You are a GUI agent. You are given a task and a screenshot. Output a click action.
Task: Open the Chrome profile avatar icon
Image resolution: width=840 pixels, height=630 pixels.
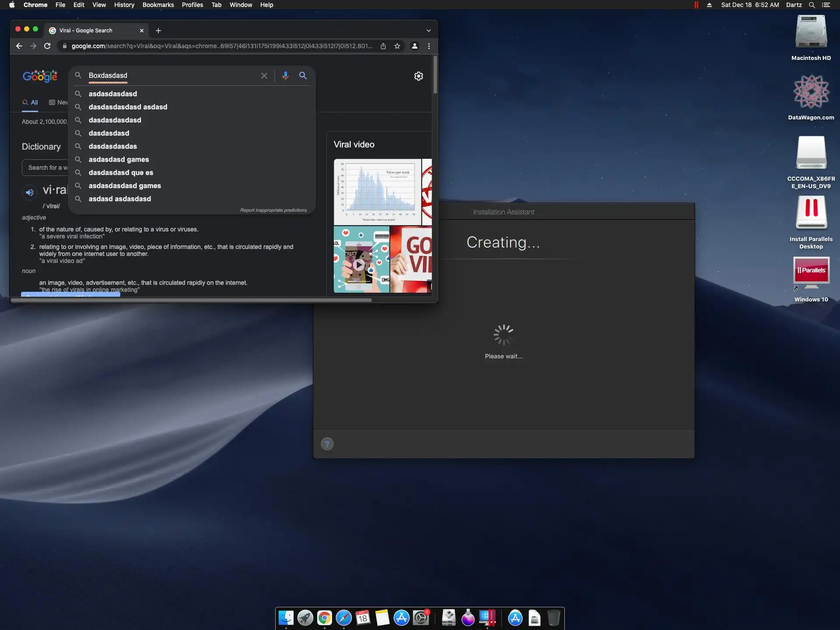tap(414, 46)
